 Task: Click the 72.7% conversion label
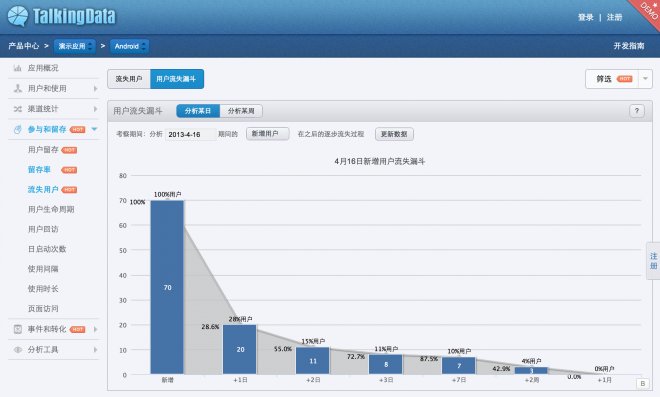[x=356, y=357]
